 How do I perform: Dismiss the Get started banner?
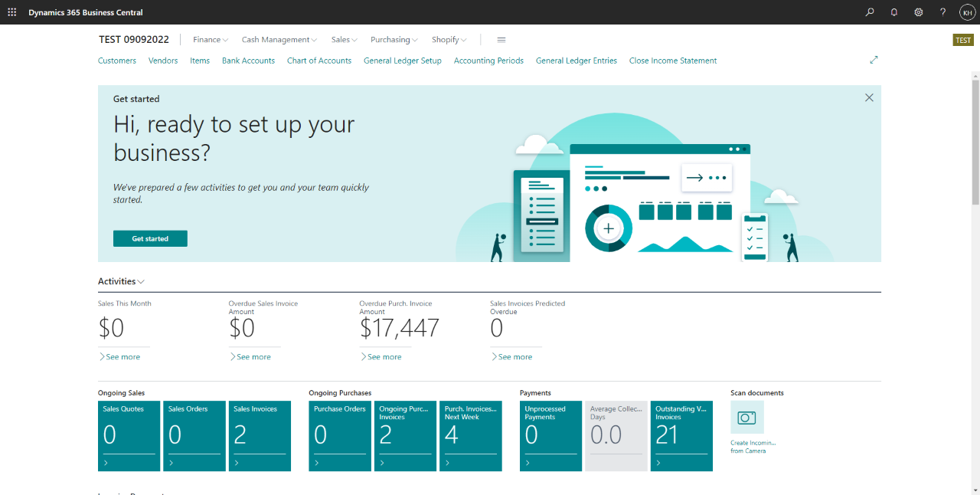pos(869,97)
